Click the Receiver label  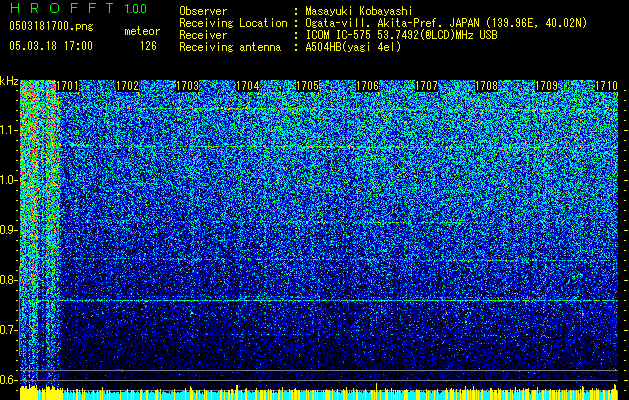coord(203,35)
